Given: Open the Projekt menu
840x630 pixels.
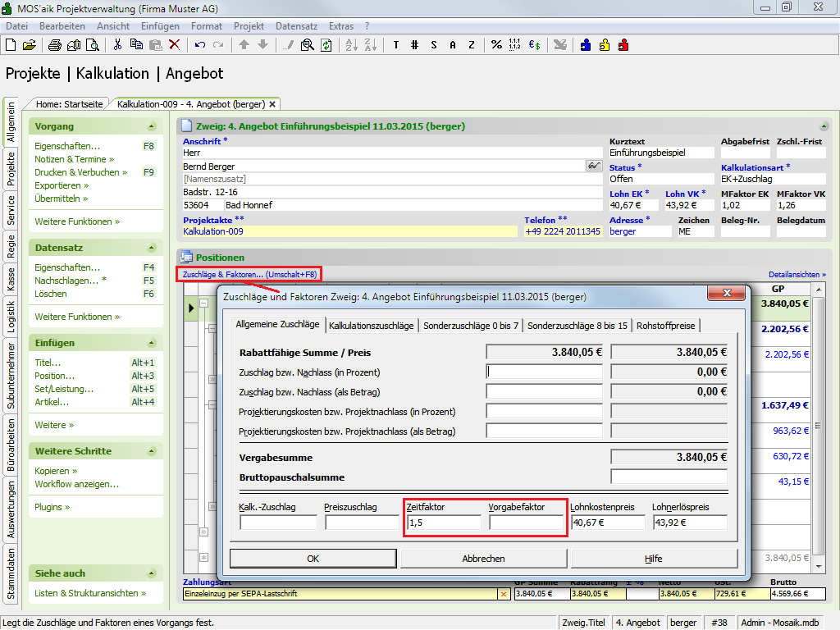Looking at the screenshot, I should click(249, 26).
